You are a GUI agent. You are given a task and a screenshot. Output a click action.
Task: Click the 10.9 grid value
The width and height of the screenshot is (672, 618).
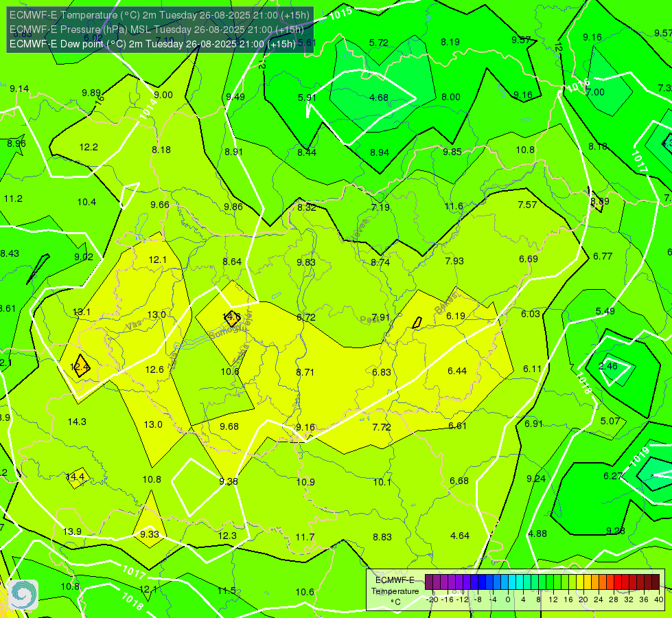[305, 482]
